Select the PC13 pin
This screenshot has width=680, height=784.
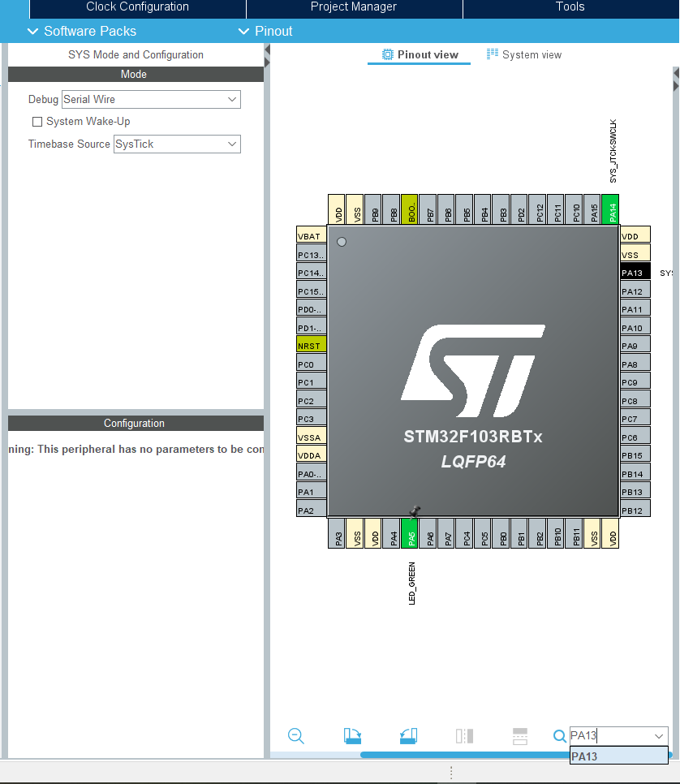pos(312,255)
